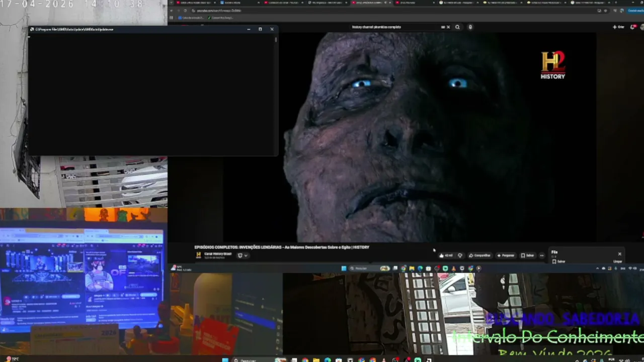Open the YouTube Criar button
644x362 pixels.
point(618,27)
